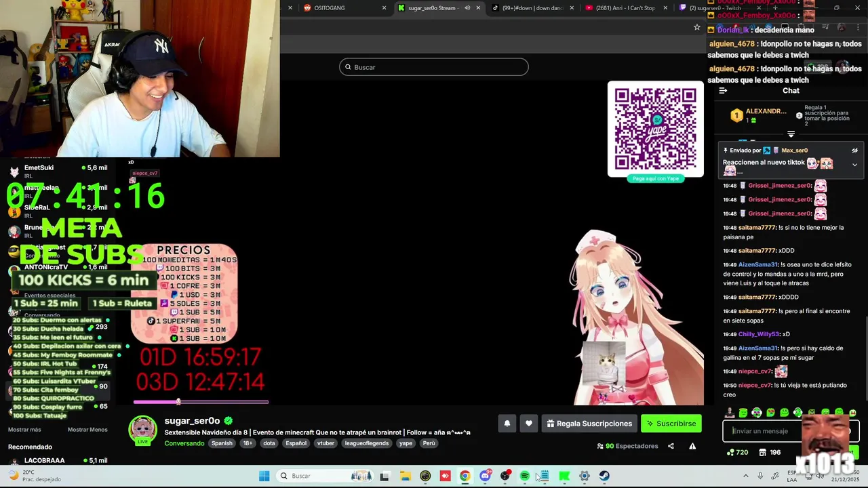The height and width of the screenshot is (488, 868).
Task: Show hidden system tray icons
Action: 745,476
